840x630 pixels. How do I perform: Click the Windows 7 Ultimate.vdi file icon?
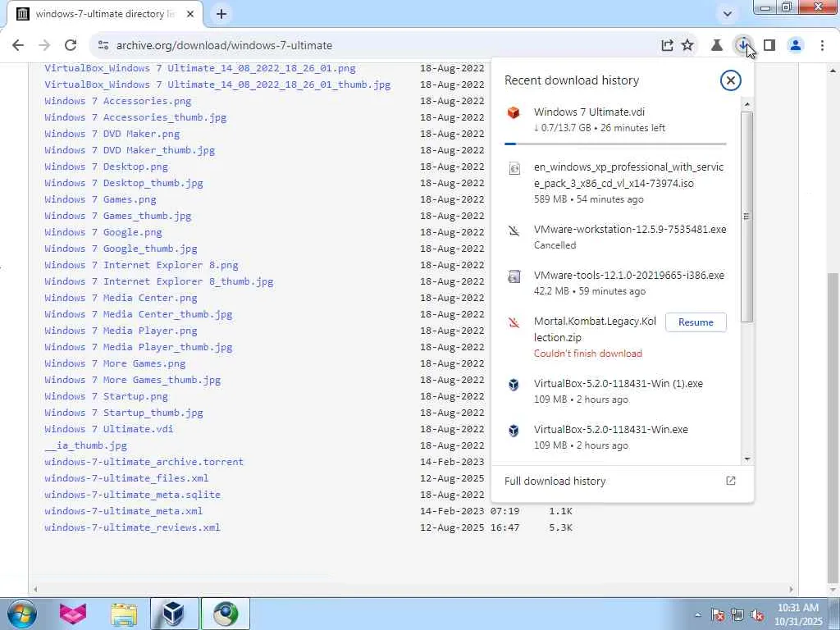coord(514,112)
